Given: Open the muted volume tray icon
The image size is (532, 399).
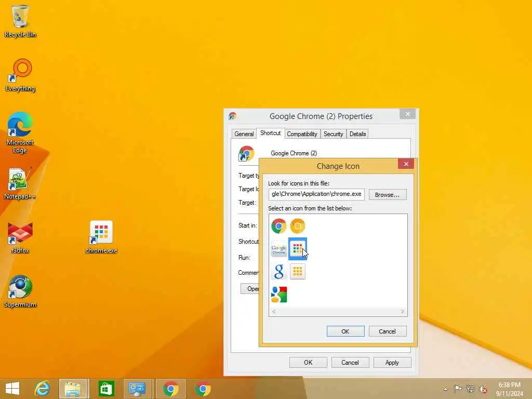Looking at the screenshot, I should 483,389.
